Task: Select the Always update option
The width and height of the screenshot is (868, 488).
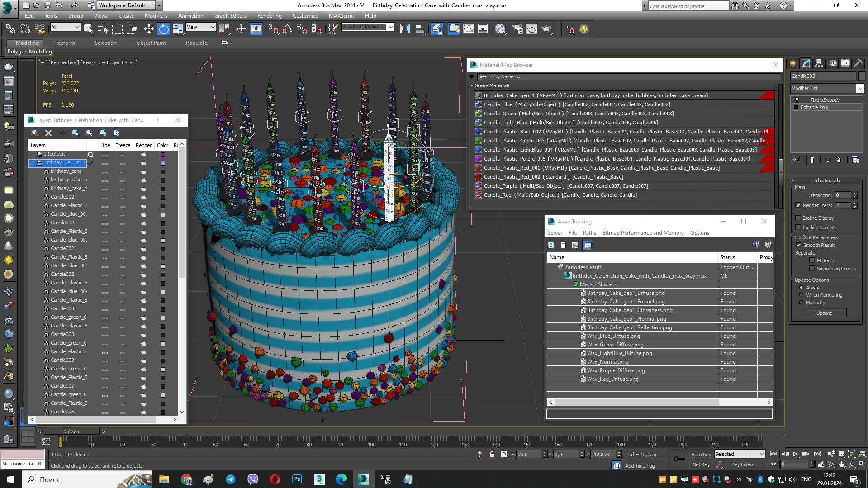Action: click(802, 288)
